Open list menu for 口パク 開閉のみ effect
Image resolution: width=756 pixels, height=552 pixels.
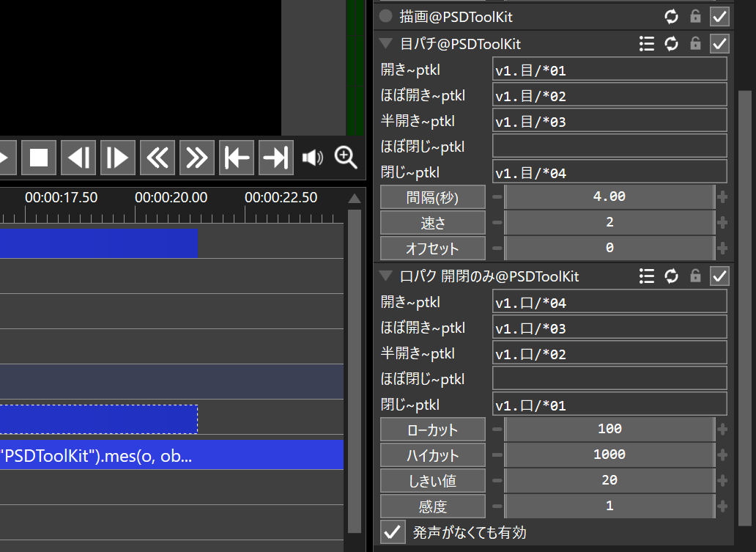pyautogui.click(x=646, y=276)
